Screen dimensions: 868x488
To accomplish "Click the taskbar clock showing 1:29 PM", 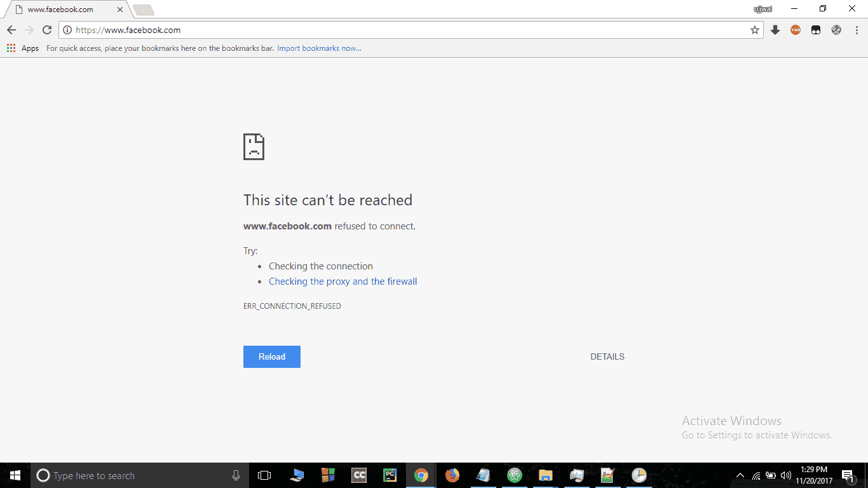I will pos(814,475).
